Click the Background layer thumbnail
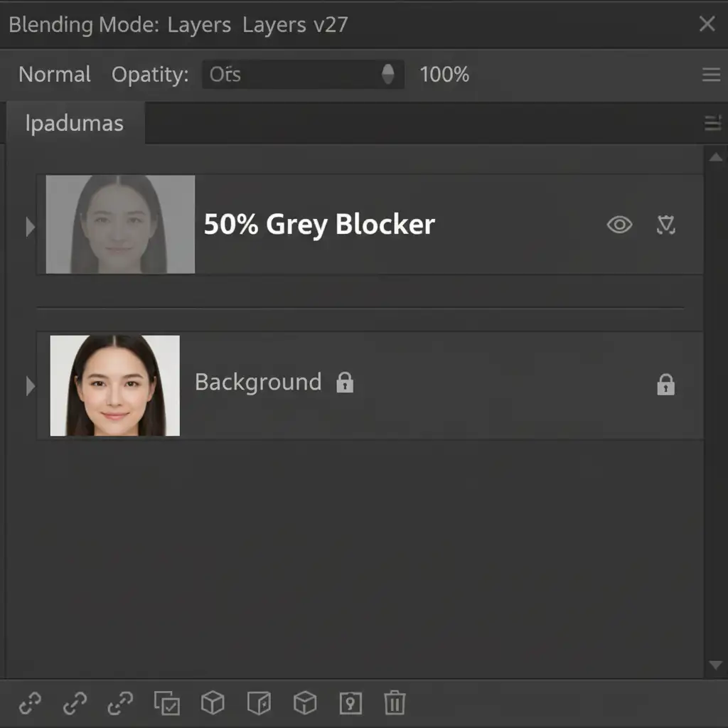Image resolution: width=728 pixels, height=728 pixels. [x=115, y=385]
